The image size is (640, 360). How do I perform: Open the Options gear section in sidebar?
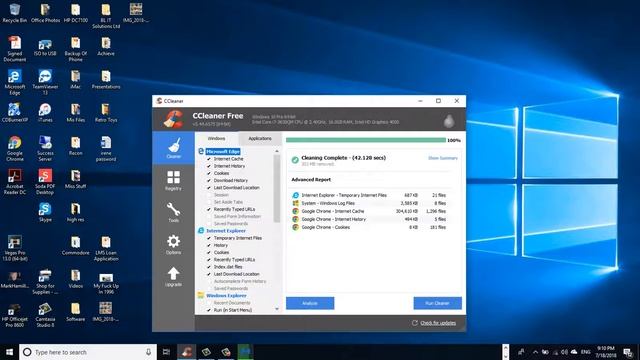click(173, 244)
